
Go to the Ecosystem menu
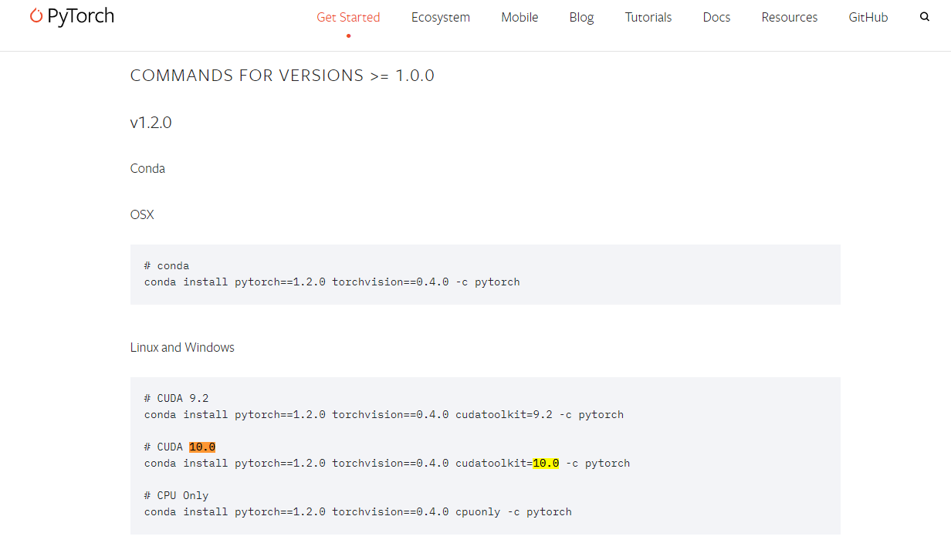tap(440, 17)
